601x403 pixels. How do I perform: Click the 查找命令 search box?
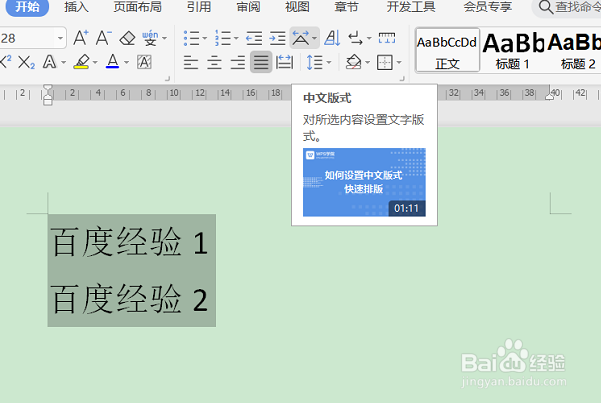click(567, 7)
